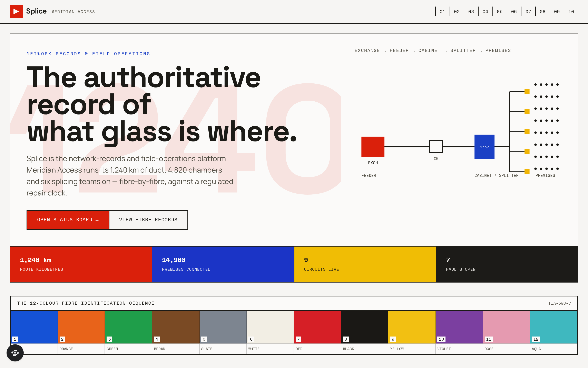
Task: Click the 'TIA-598-C' standard reference
Action: click(x=559, y=303)
